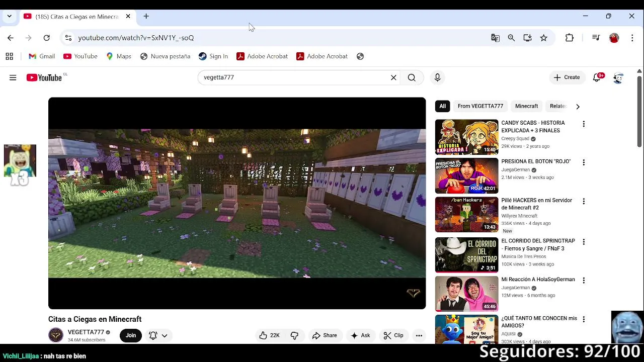Bookmark this page with star

(x=543, y=38)
